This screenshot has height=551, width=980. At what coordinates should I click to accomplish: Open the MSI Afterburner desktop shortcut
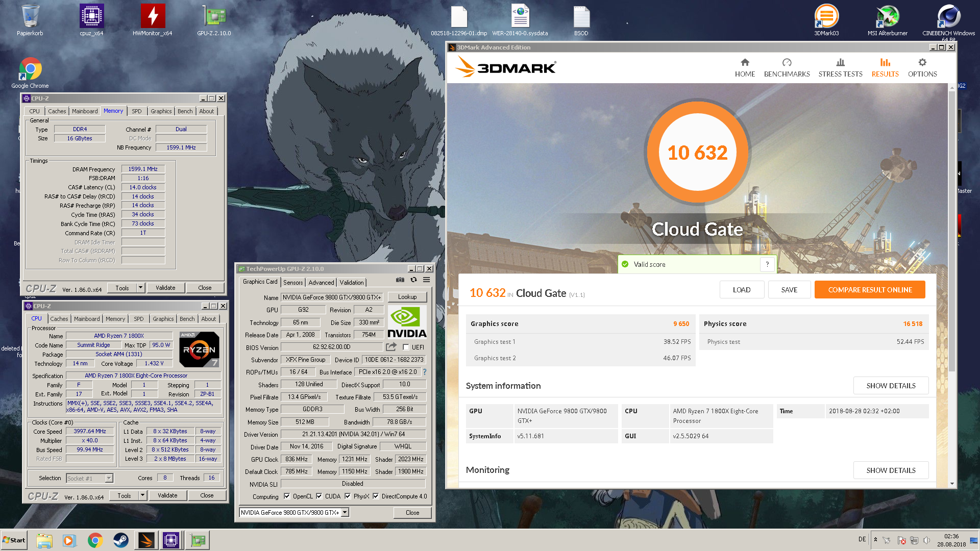[888, 20]
